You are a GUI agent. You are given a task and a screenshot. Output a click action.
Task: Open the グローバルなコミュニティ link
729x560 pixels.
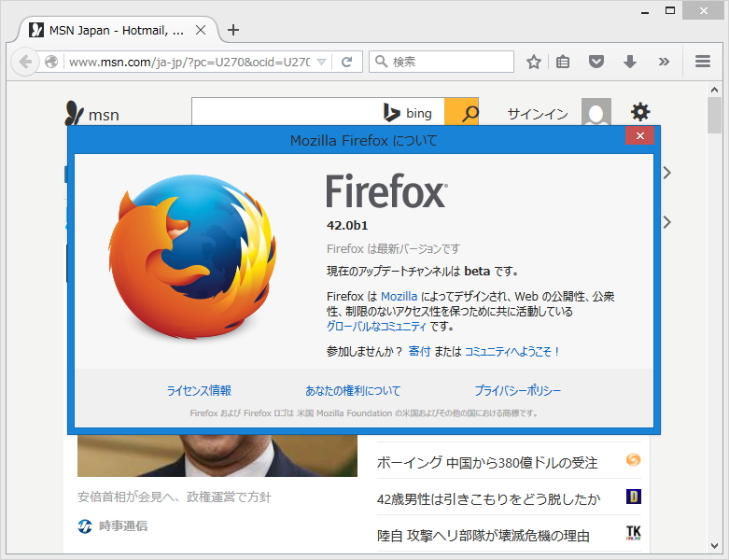tap(376, 327)
